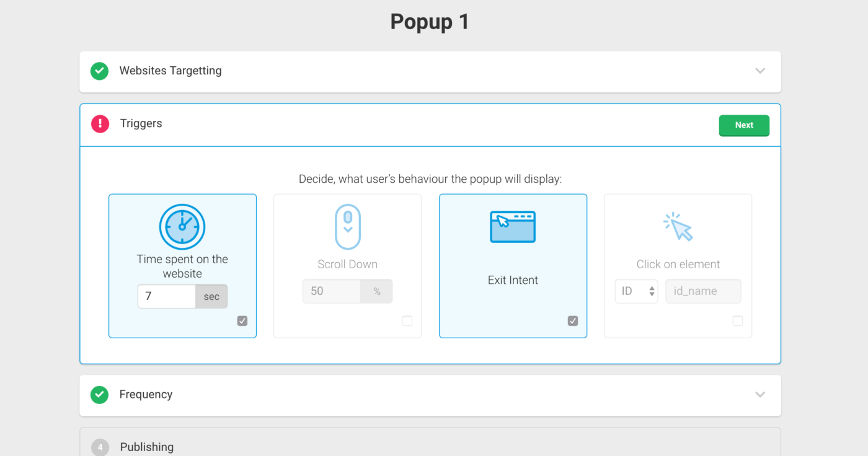The width and height of the screenshot is (868, 456).
Task: Click step 4 number badge beside Publishing
Action: click(x=100, y=447)
